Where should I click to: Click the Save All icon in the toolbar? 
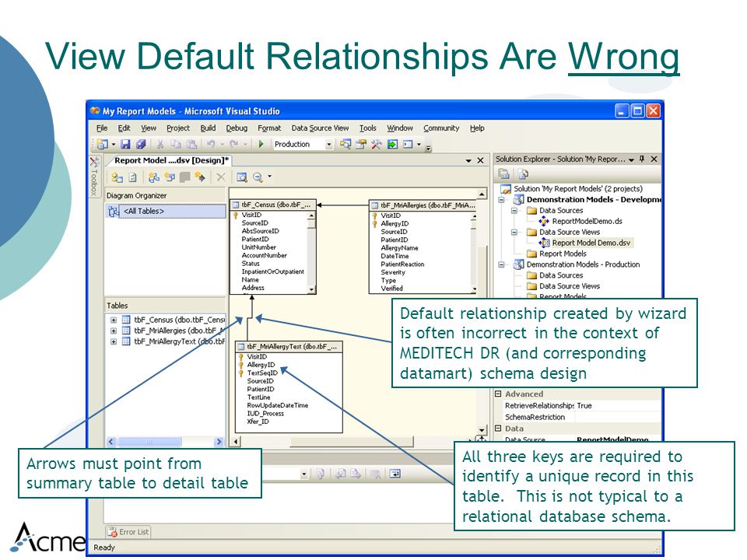(141, 144)
